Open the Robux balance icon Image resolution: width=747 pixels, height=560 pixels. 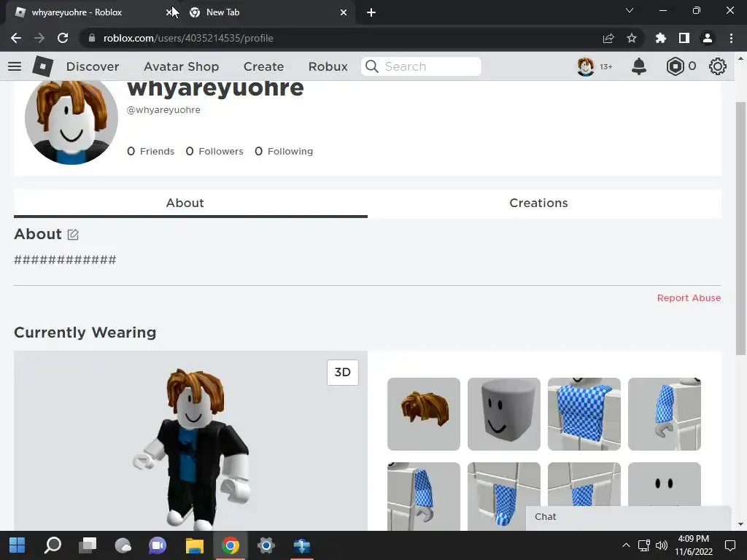(675, 66)
